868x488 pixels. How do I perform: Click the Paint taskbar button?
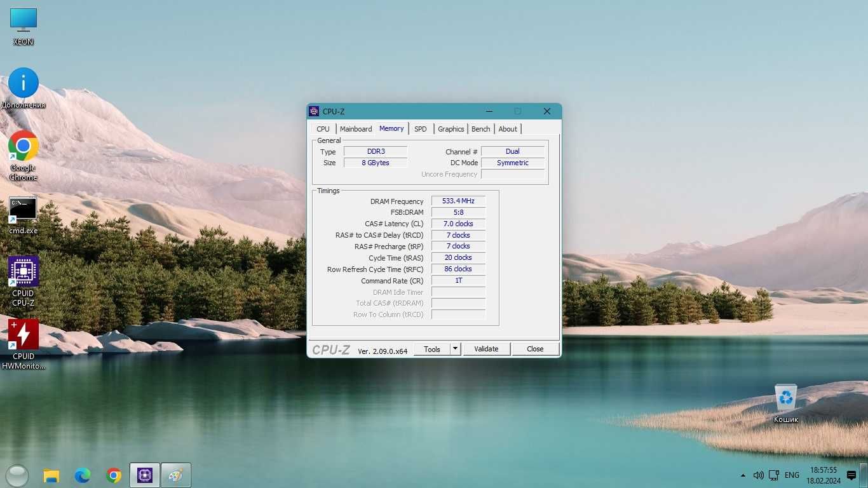coord(176,475)
